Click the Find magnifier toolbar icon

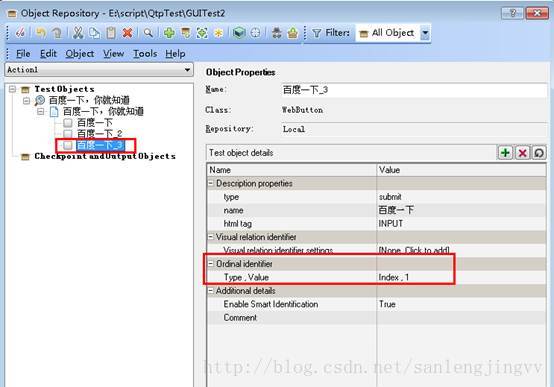coord(148,33)
